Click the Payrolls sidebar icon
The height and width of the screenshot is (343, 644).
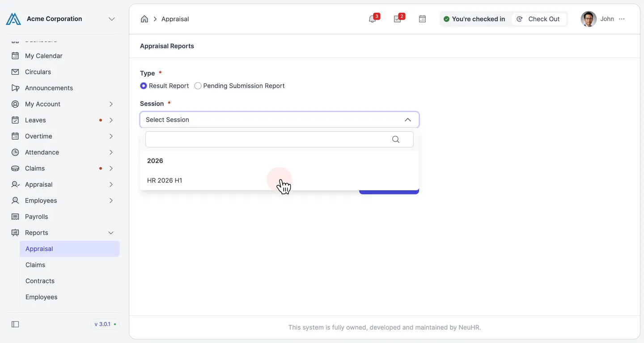15,217
